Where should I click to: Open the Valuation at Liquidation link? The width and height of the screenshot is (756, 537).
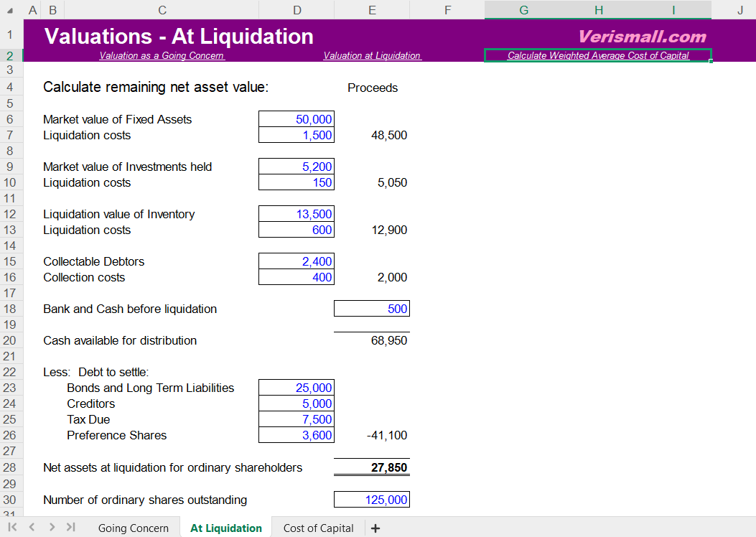click(x=372, y=56)
